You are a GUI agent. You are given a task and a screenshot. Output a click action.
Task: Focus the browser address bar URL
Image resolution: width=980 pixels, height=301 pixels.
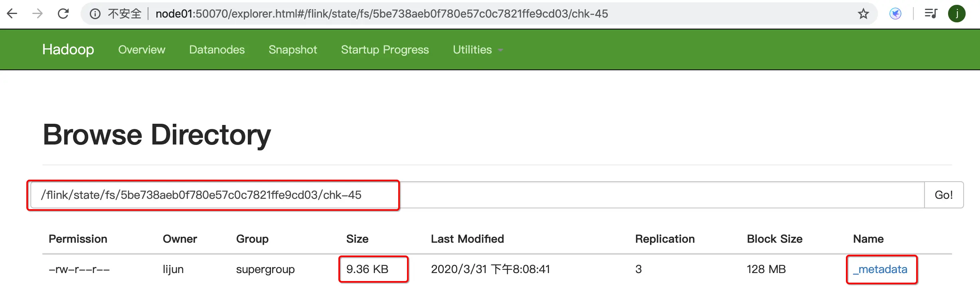click(381, 14)
